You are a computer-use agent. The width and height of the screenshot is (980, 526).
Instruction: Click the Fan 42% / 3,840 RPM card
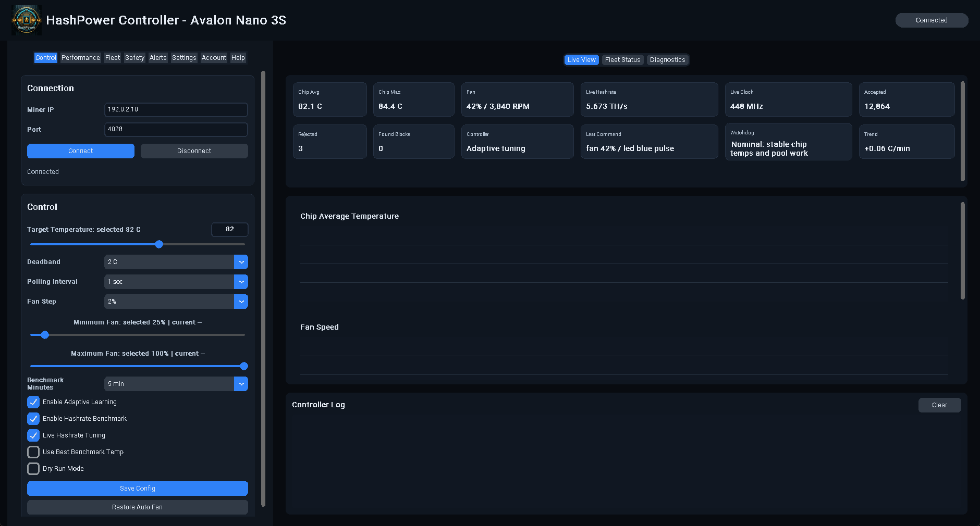click(518, 99)
